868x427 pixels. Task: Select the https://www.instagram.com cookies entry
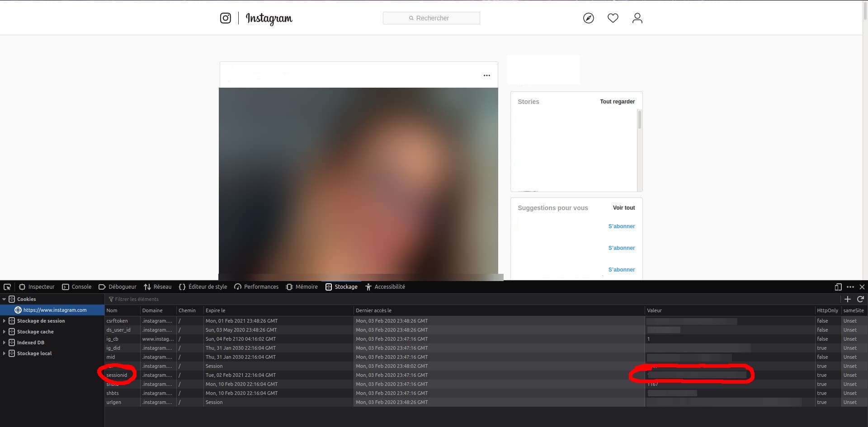(x=55, y=310)
